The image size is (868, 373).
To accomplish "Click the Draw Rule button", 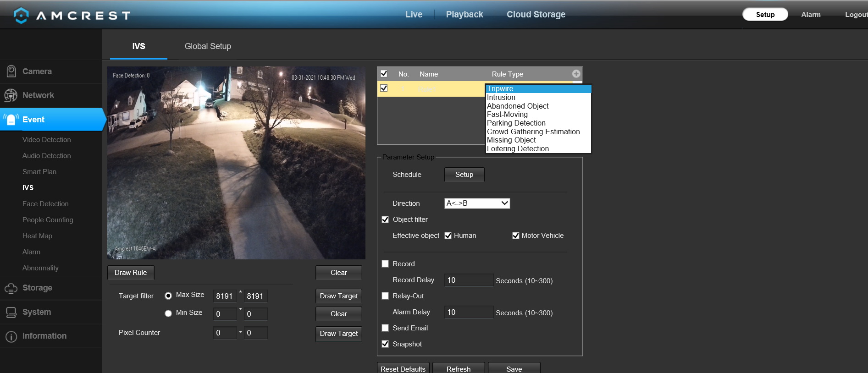I will 131,273.
